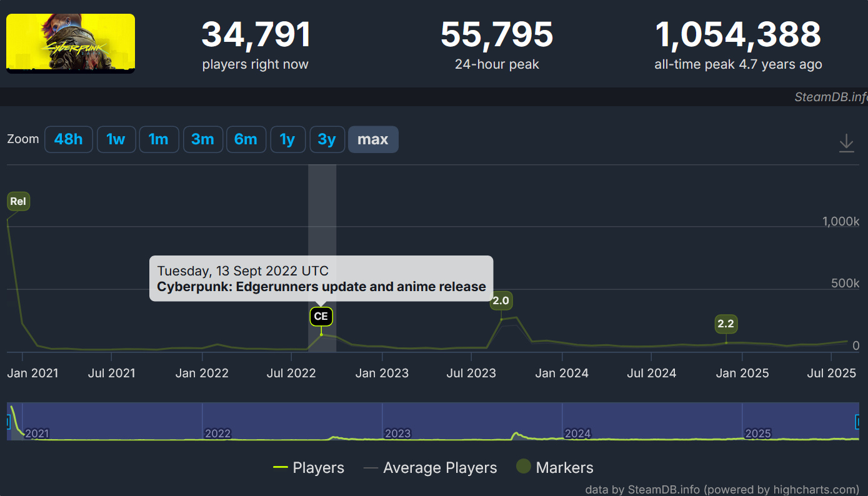Set chart zoom to 48h

pyautogui.click(x=68, y=139)
